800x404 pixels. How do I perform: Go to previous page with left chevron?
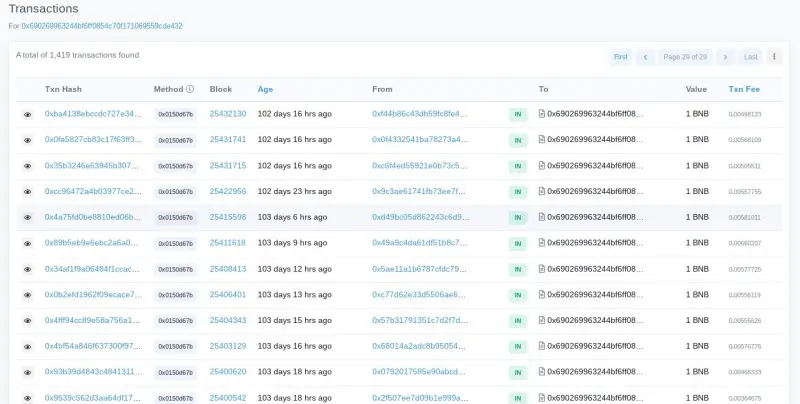click(646, 57)
